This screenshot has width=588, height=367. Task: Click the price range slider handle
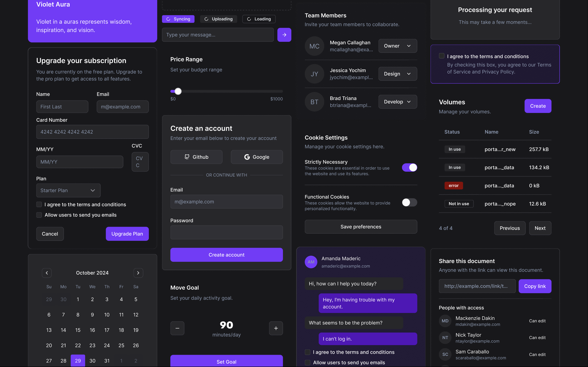click(178, 91)
